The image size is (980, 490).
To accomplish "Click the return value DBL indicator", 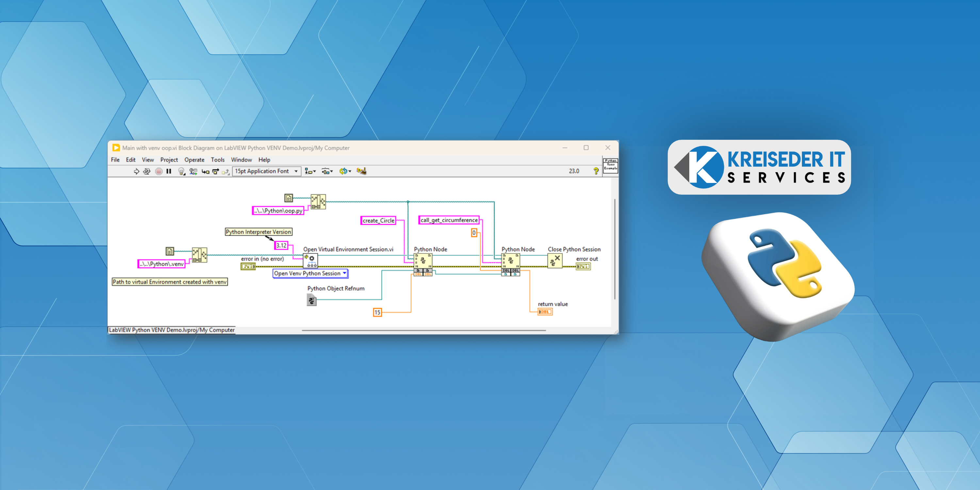I will pyautogui.click(x=545, y=312).
